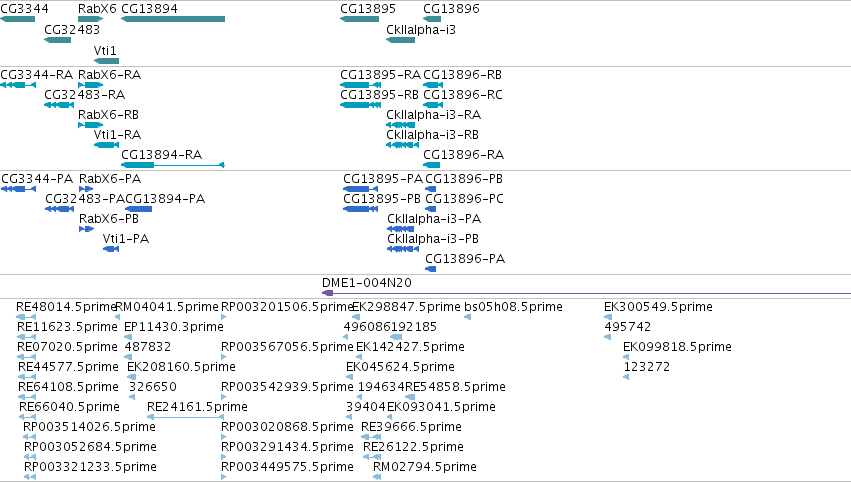Click EST EK208160.5prime
The height and width of the screenshot is (482, 851).
[x=181, y=367]
